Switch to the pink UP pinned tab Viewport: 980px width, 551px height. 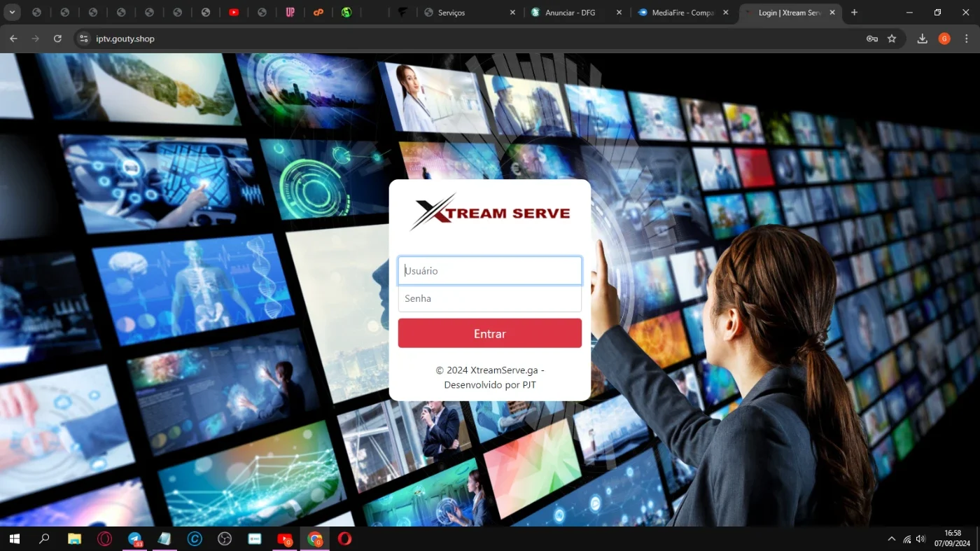pos(290,13)
